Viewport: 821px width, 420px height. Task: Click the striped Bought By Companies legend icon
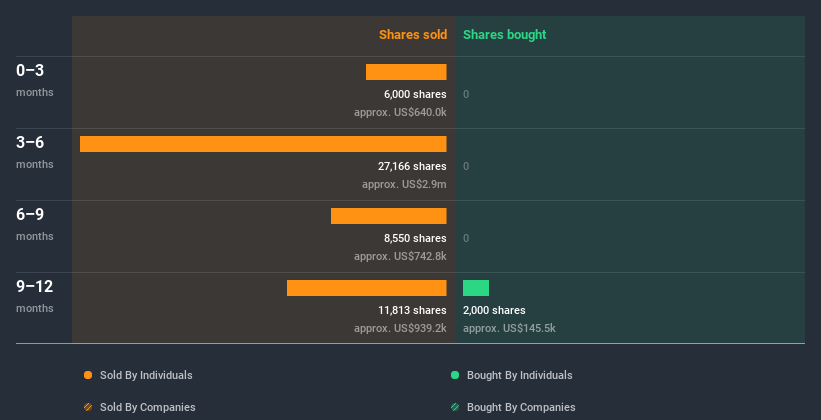coord(455,407)
